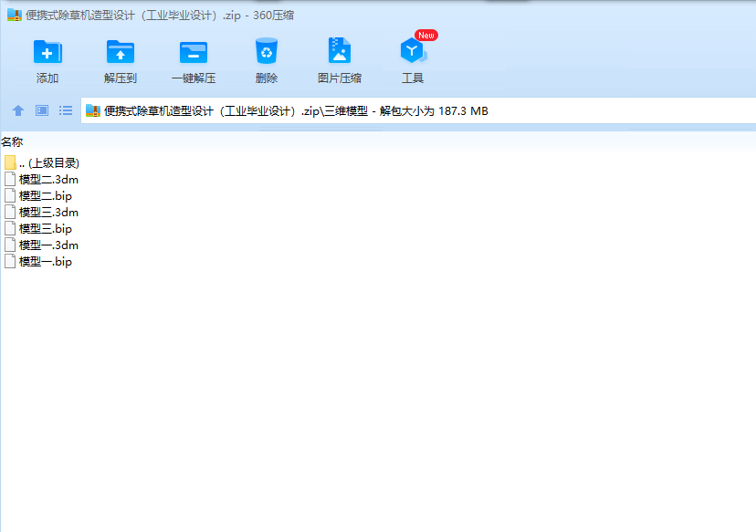Screen dimensions: 756x532
Task: Select the file name 模型一.bip
Action: 46,261
